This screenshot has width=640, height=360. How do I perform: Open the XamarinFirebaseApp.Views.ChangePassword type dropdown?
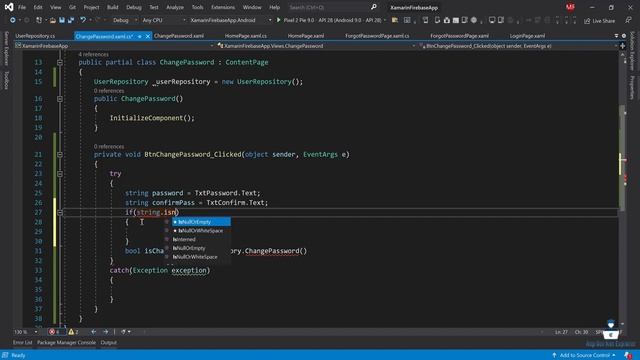click(316, 46)
